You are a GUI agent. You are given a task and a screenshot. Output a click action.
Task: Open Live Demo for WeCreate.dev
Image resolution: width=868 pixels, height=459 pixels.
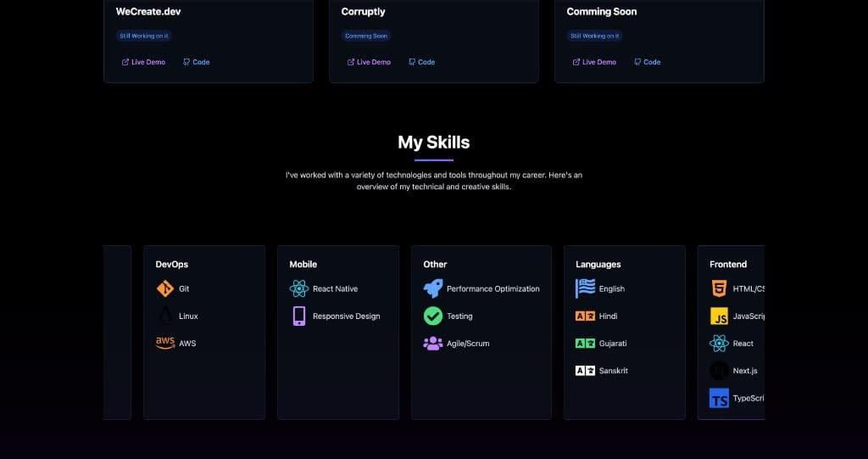(x=143, y=62)
